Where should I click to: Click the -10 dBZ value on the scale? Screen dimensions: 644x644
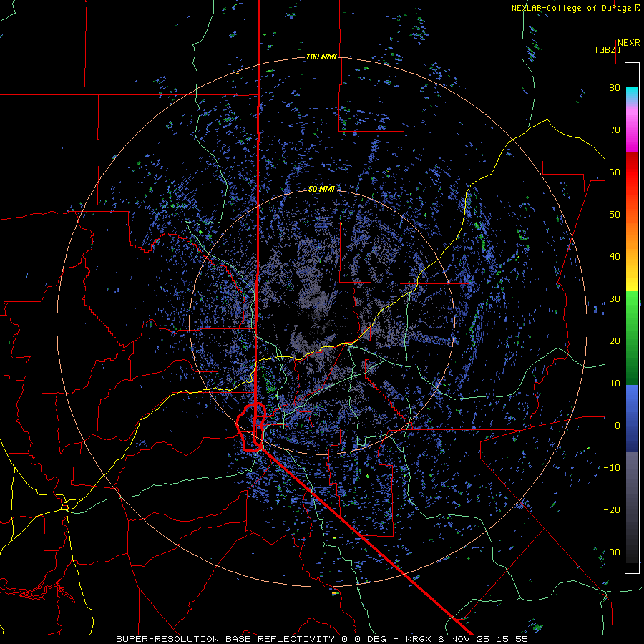point(612,467)
